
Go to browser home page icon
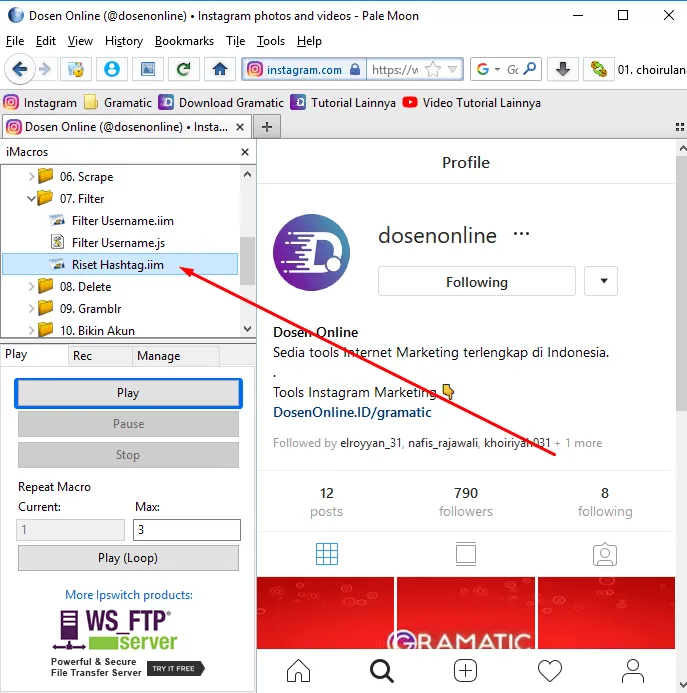coord(219,69)
